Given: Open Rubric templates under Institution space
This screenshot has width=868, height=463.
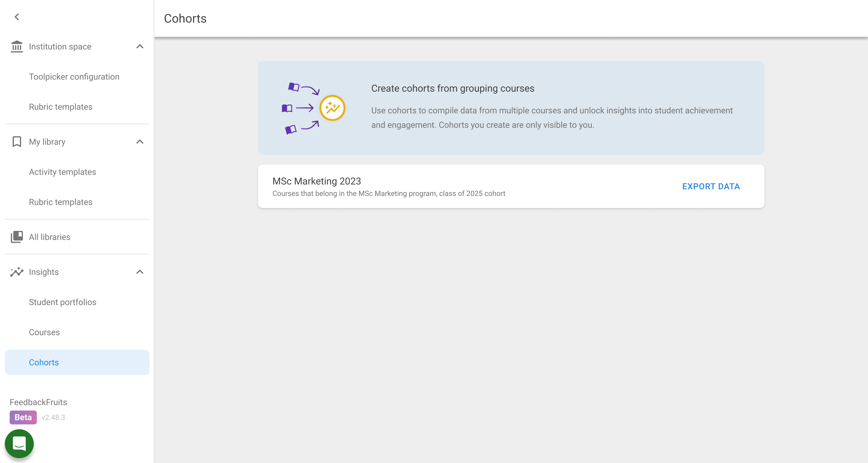Looking at the screenshot, I should tap(61, 107).
